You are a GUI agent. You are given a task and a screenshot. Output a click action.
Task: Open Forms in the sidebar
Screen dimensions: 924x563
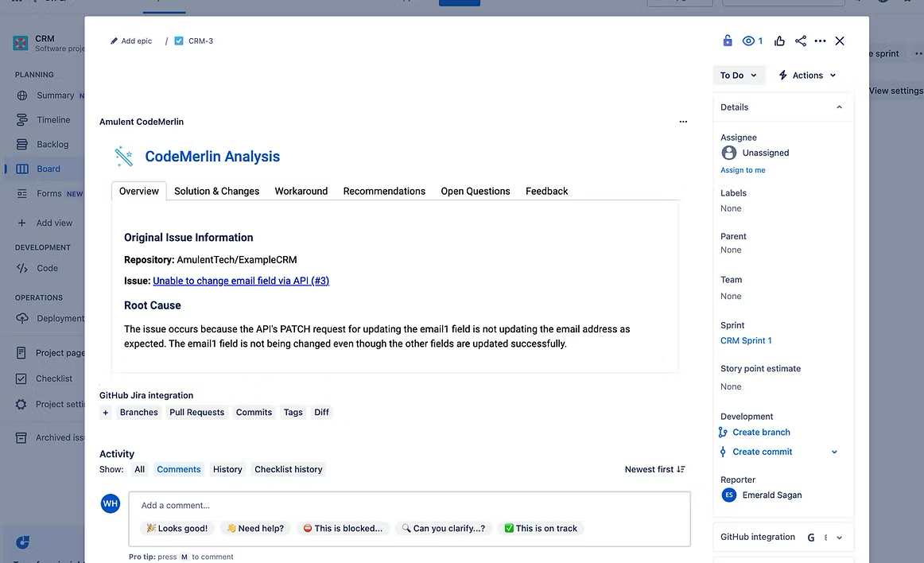click(49, 194)
